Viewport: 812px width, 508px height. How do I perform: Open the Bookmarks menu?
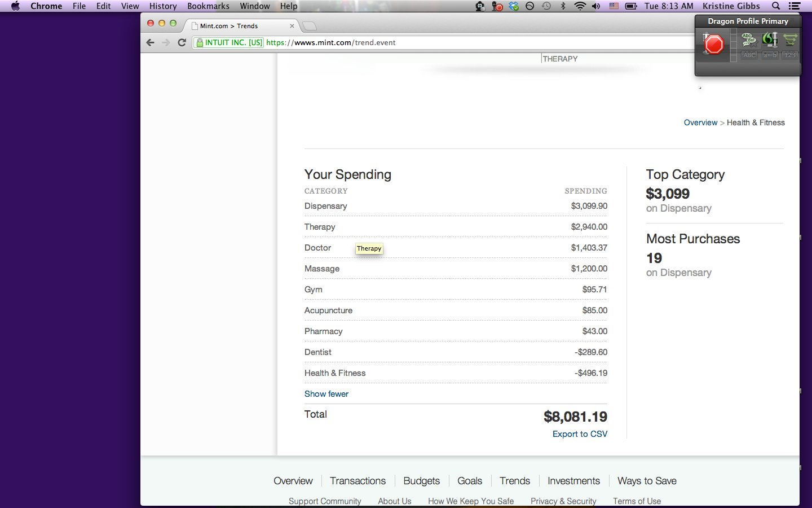208,6
